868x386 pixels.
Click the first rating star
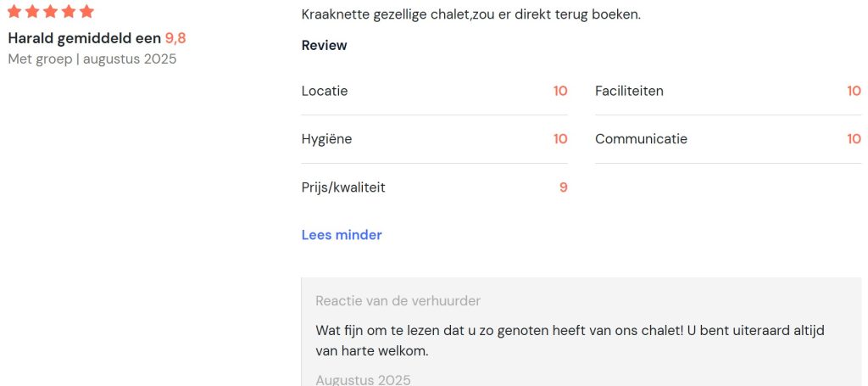click(x=14, y=11)
